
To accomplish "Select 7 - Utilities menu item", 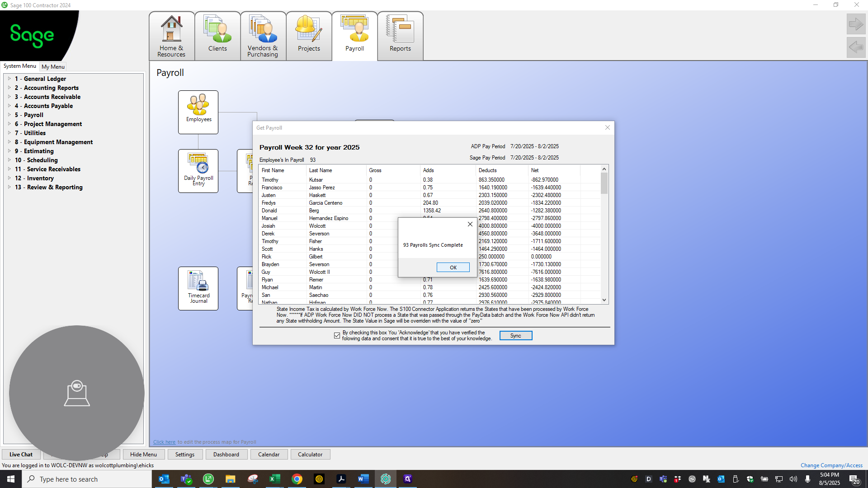I will click(34, 133).
